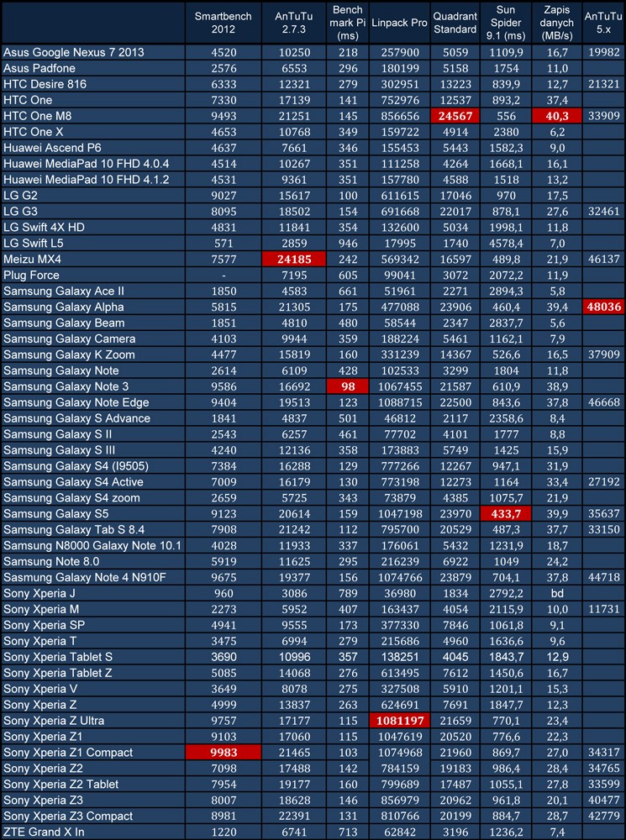Click the 'bd' value in Xperia J row
The image size is (626, 840).
coord(557,594)
